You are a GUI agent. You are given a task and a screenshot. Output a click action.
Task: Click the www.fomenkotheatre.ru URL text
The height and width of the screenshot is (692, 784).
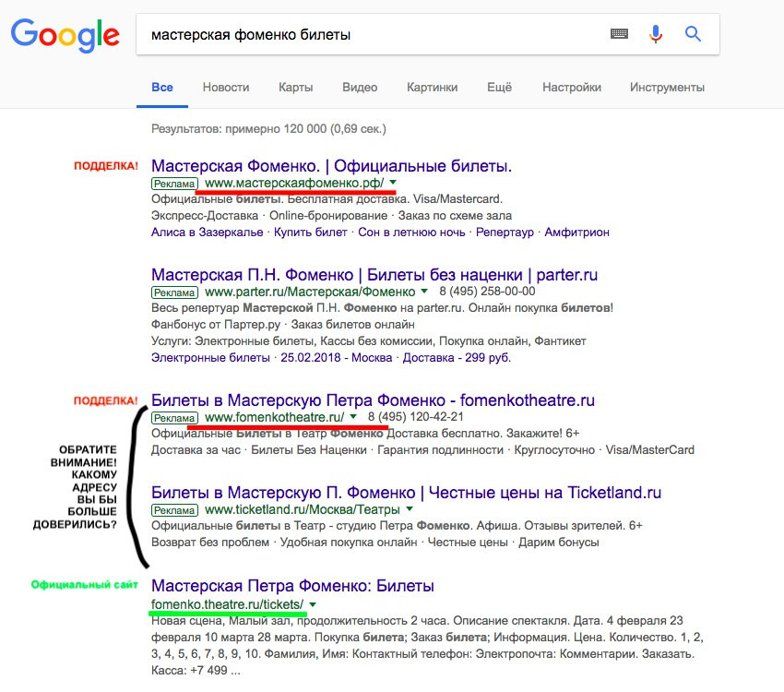click(x=275, y=417)
